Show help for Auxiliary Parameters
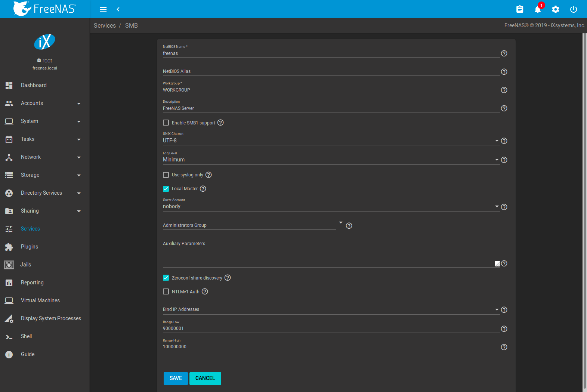587x392 pixels. click(504, 263)
